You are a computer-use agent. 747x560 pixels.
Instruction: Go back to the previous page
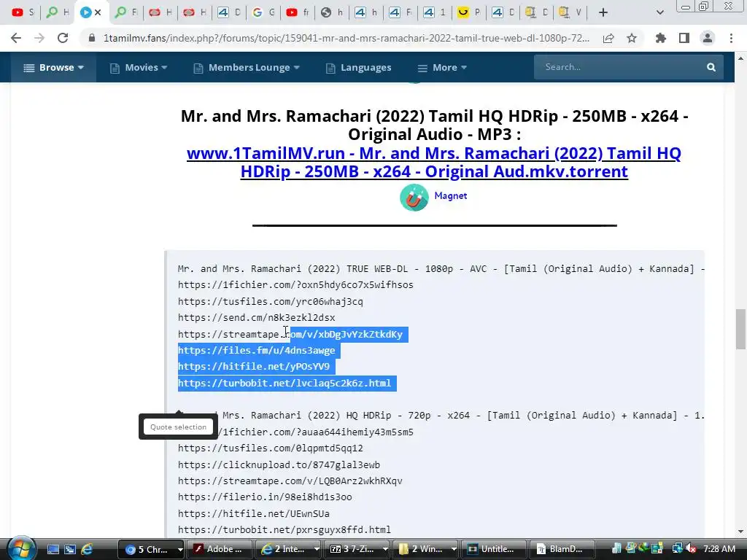[16, 38]
